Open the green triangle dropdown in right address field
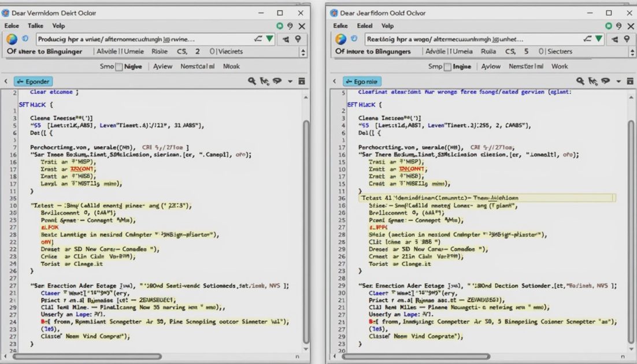The image size is (637, 364). [x=598, y=39]
